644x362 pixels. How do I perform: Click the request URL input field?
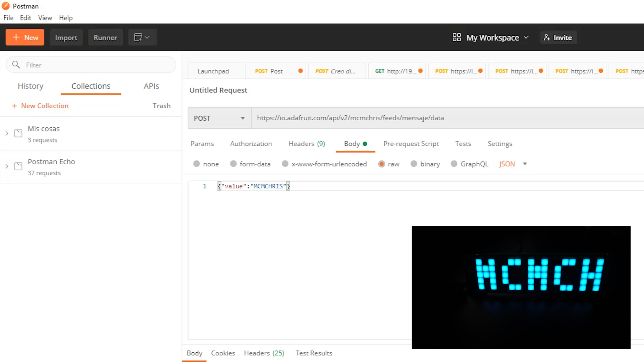pyautogui.click(x=447, y=118)
